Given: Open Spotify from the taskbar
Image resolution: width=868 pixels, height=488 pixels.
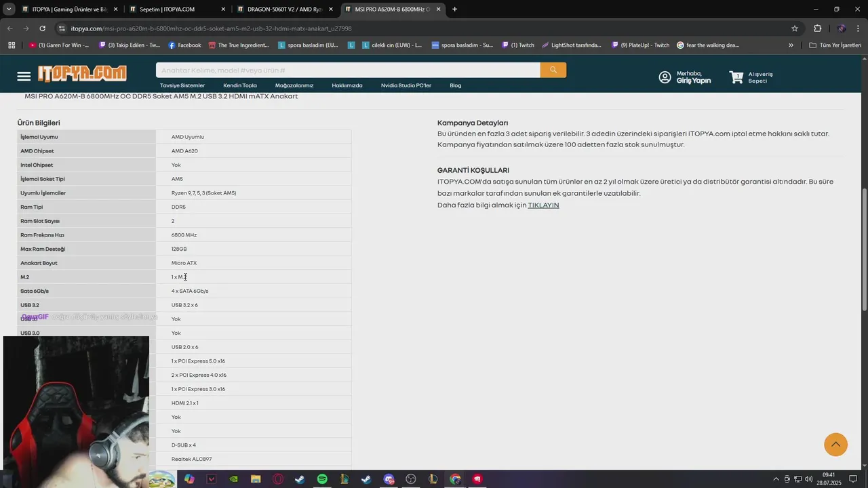Looking at the screenshot, I should (322, 479).
